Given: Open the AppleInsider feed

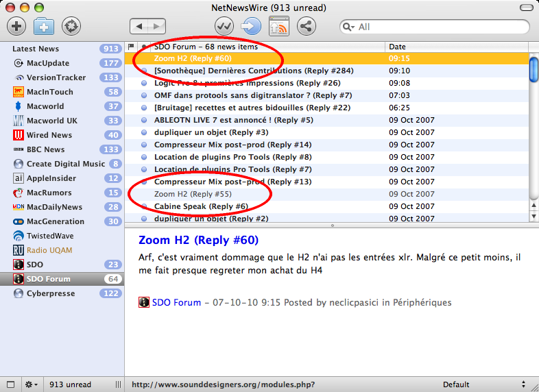Looking at the screenshot, I should [62, 178].
